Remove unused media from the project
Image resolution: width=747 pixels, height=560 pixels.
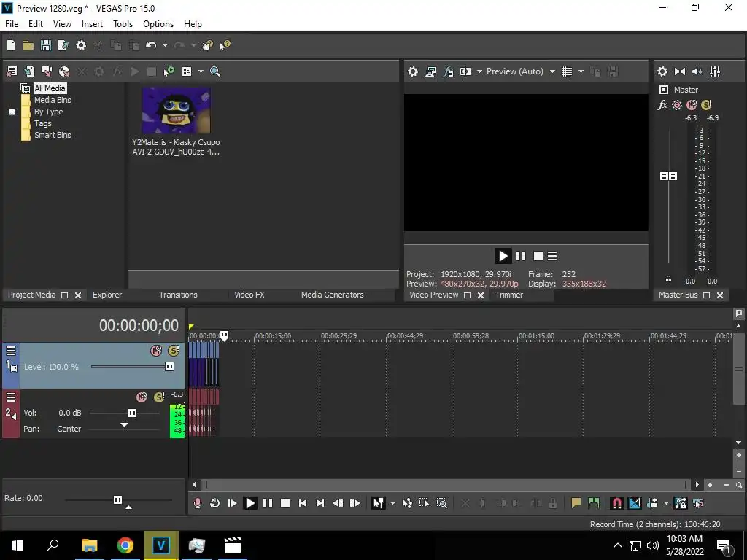(x=12, y=71)
